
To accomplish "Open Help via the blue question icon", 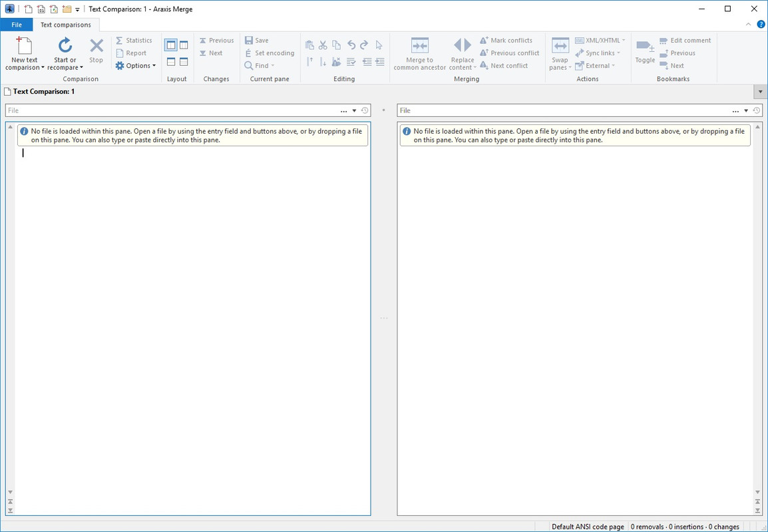I will click(761, 24).
